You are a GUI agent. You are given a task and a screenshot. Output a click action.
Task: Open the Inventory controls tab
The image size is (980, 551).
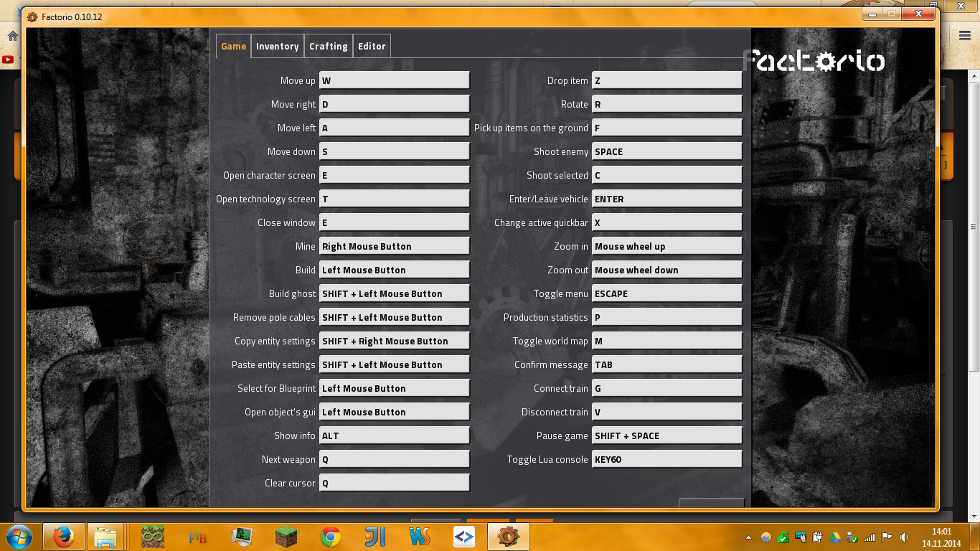coord(277,46)
